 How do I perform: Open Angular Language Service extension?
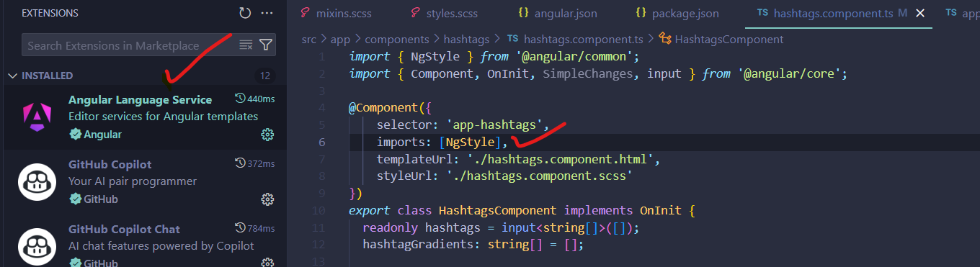point(144,117)
